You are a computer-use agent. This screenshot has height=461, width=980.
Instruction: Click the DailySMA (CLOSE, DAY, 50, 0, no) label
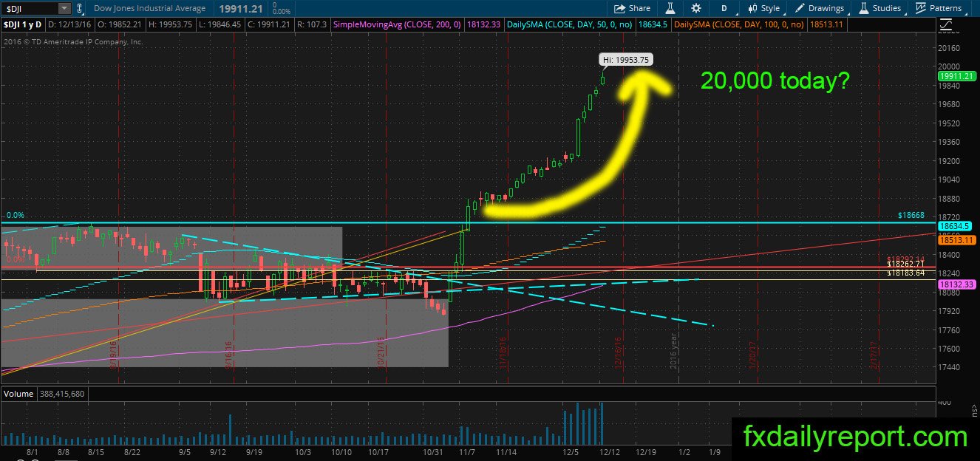coord(569,24)
